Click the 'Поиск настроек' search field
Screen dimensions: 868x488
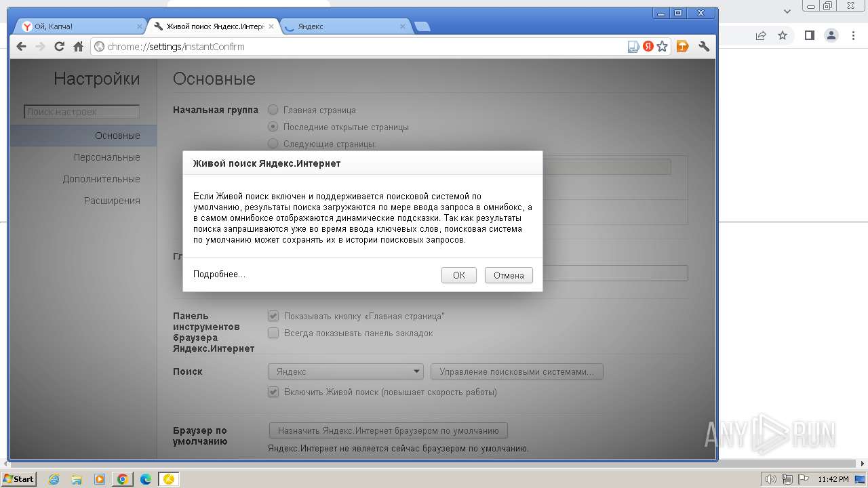click(82, 112)
